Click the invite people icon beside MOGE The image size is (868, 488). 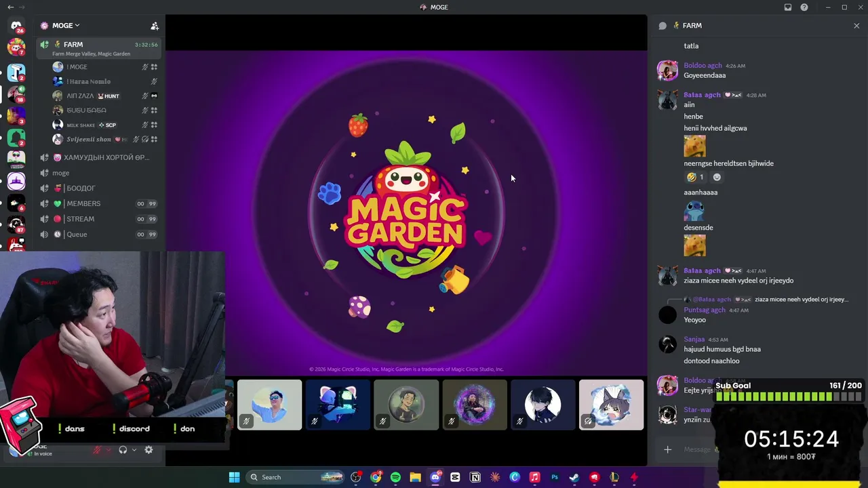click(x=155, y=26)
